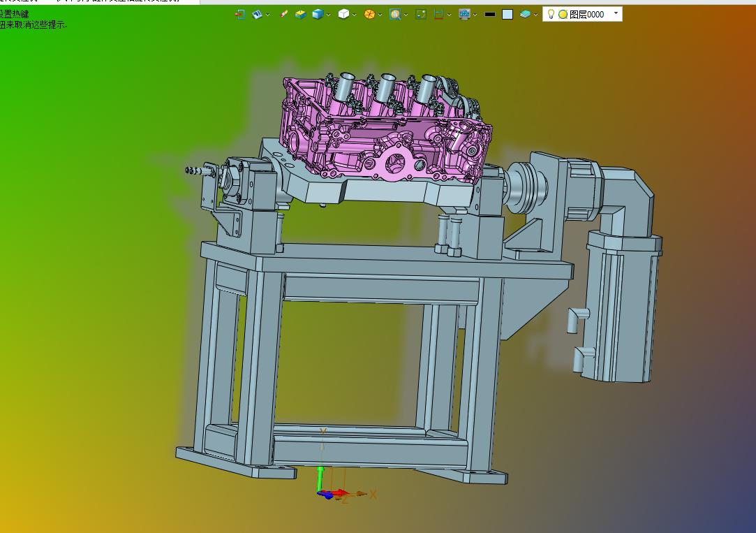Click the monitor display settings icon
Image resolution: width=756 pixels, height=533 pixels.
tap(464, 15)
